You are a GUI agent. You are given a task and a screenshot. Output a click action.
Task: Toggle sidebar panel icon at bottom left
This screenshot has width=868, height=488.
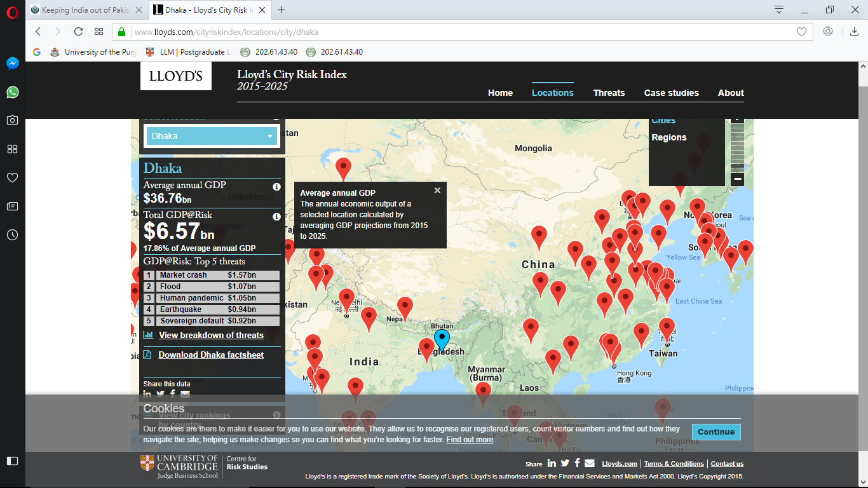[x=12, y=461]
